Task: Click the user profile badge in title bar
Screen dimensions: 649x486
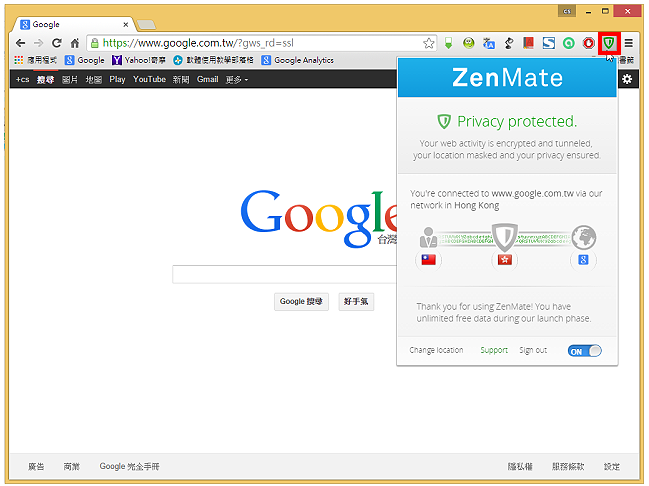Action: coord(567,11)
